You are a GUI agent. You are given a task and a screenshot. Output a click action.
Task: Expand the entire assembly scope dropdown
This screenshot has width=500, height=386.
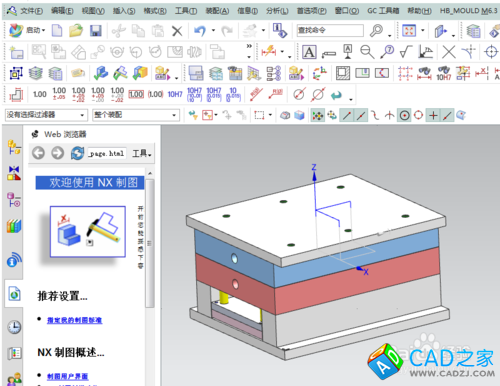(136, 115)
